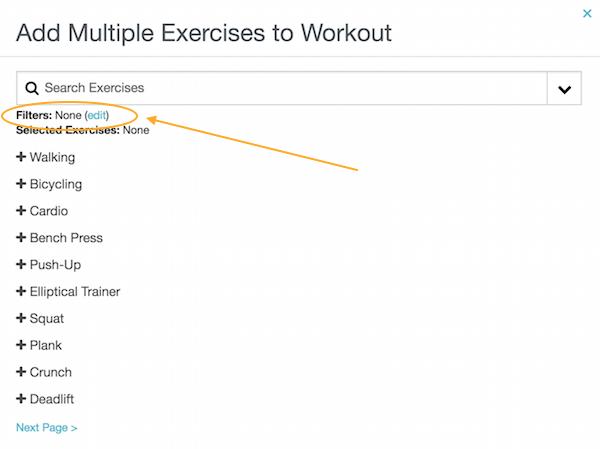This screenshot has width=600, height=449.
Task: Click the plus icon next to Plank
Action: point(22,346)
